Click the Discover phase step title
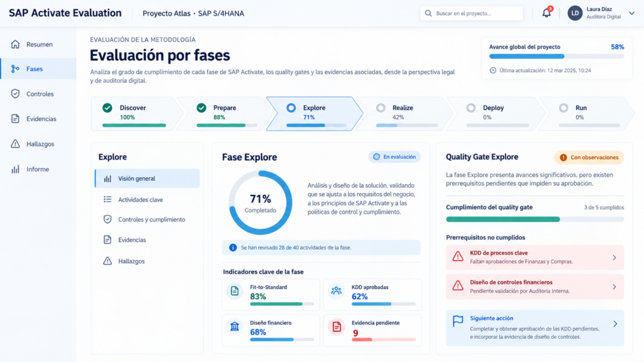 pos(133,108)
